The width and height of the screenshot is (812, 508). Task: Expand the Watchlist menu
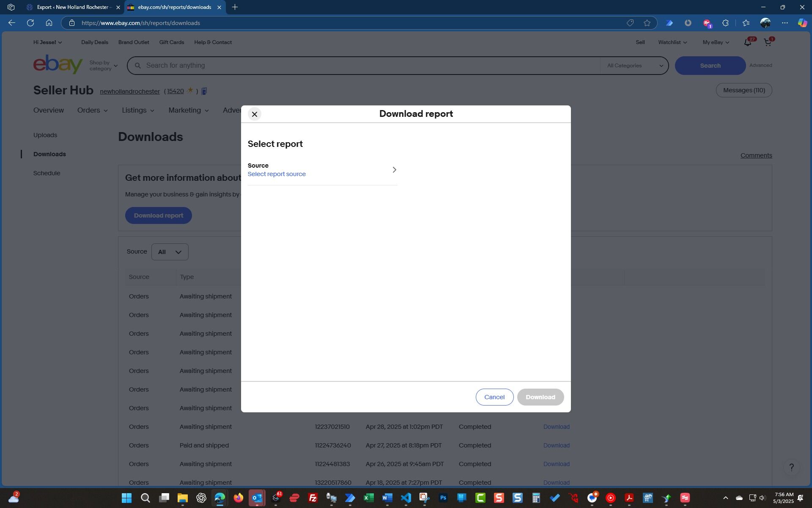672,42
